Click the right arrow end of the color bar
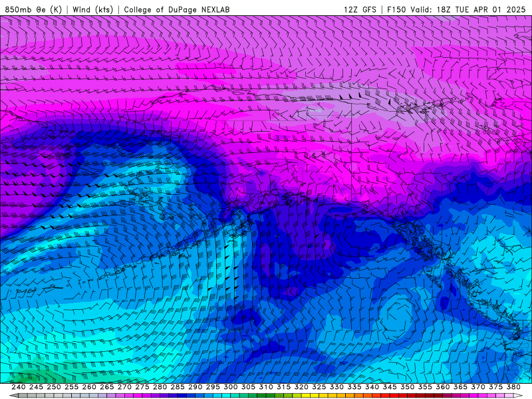 coord(518,396)
